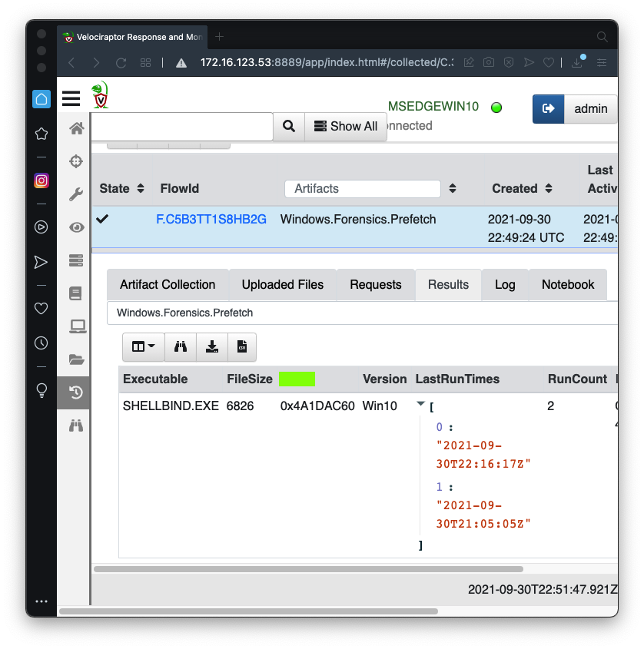Viewport: 644px width, 649px height.
Task: Sort flows by State
Action: [x=141, y=188]
